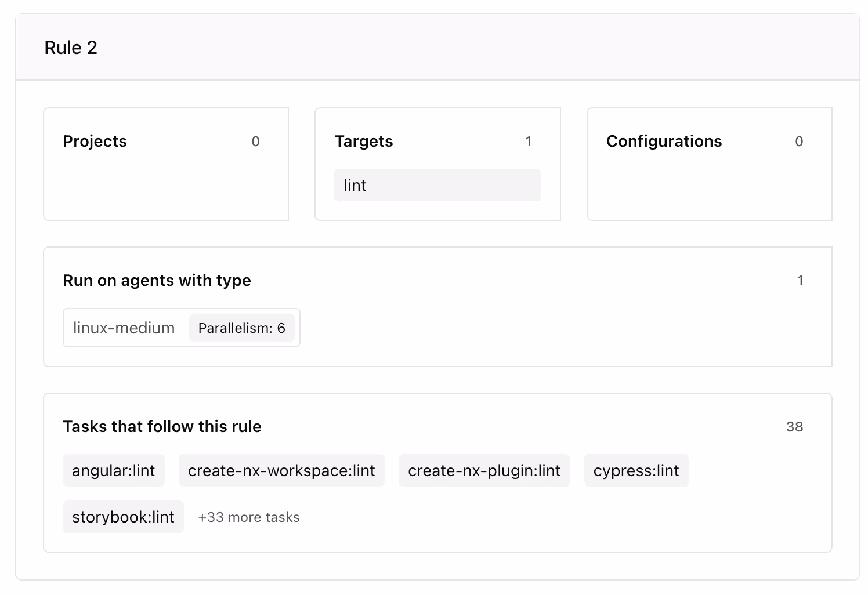868x595 pixels.
Task: Click the Targets count of 1
Action: click(x=529, y=141)
